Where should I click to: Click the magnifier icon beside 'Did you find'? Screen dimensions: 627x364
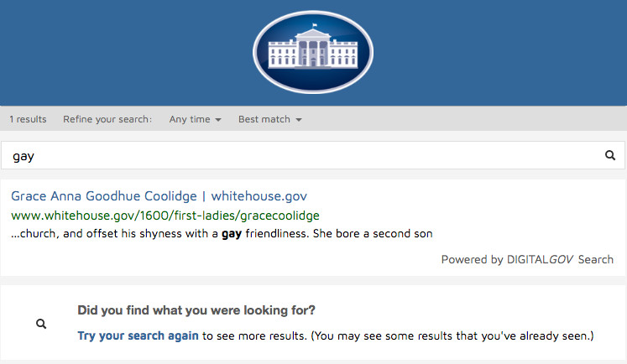41,324
